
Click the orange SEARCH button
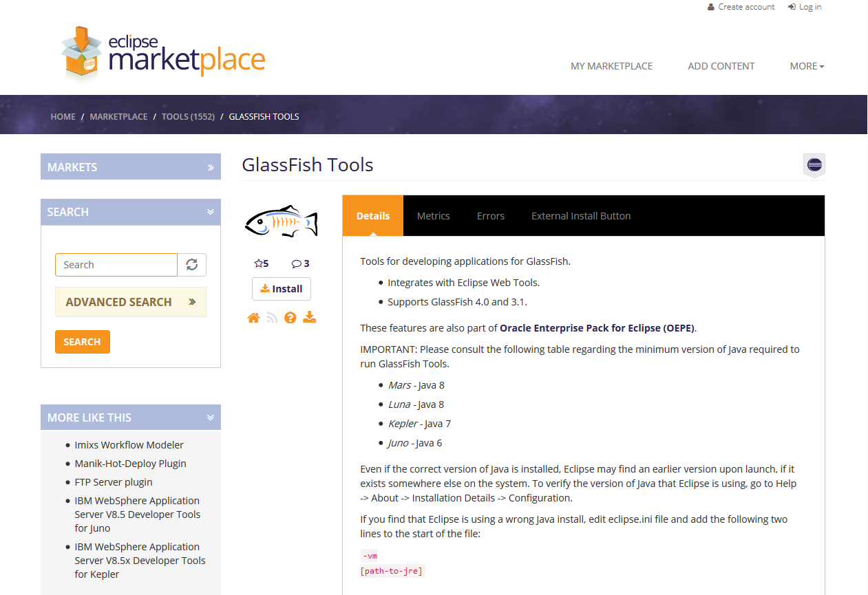click(x=83, y=342)
